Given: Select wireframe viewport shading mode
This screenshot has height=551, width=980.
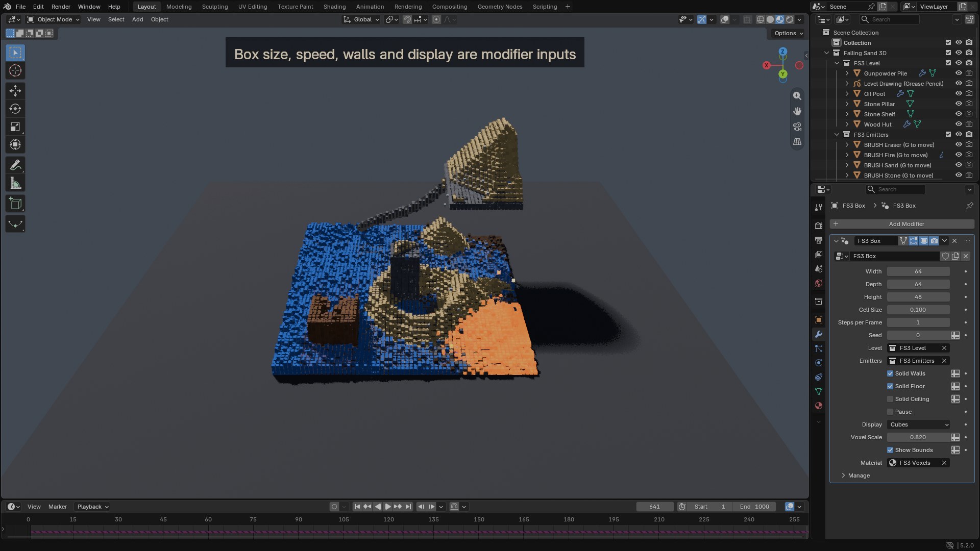Looking at the screenshot, I should 761,19.
